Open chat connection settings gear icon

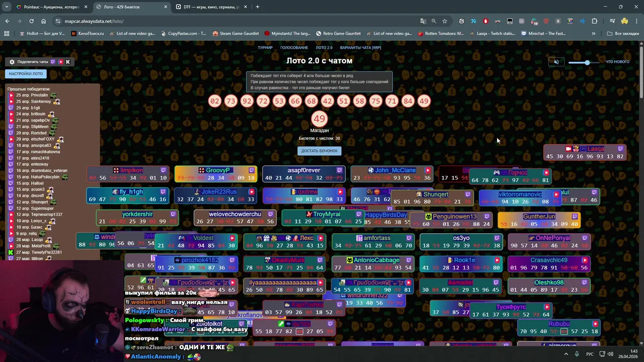coord(12,62)
